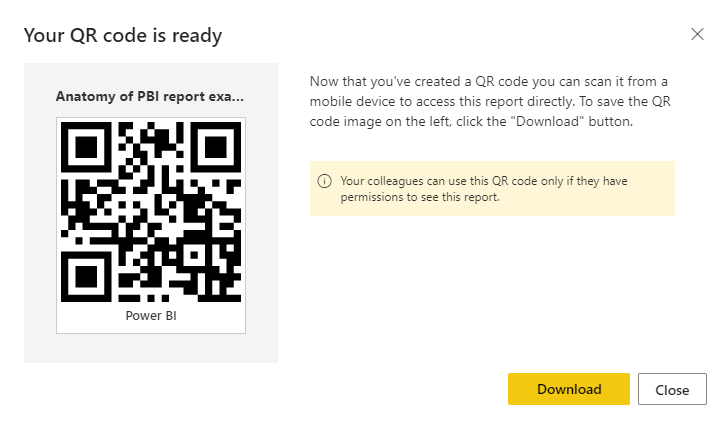Screen dimensions: 727x435
Task: Click the Power BI caption under QR code
Action: [151, 316]
